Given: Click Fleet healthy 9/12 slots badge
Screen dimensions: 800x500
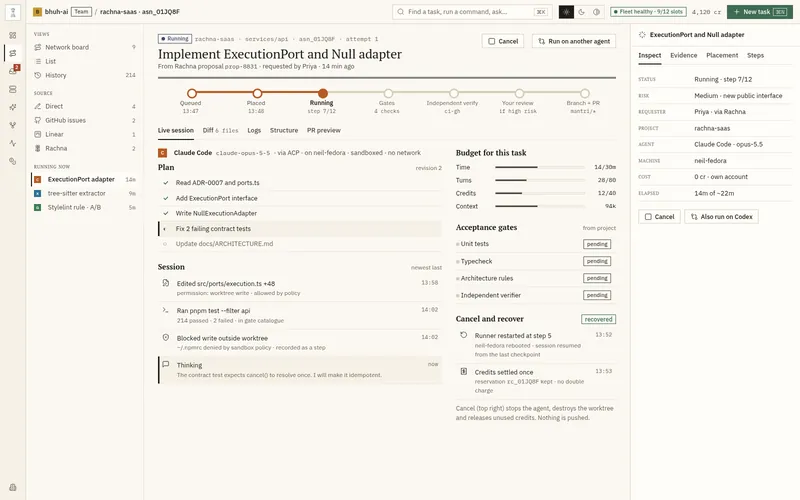Looking at the screenshot, I should click(648, 12).
